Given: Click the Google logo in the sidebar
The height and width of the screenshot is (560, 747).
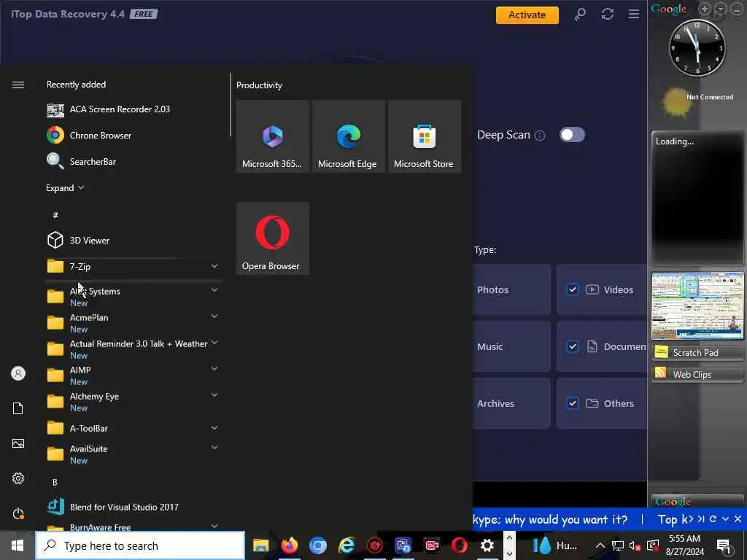Looking at the screenshot, I should [x=669, y=9].
